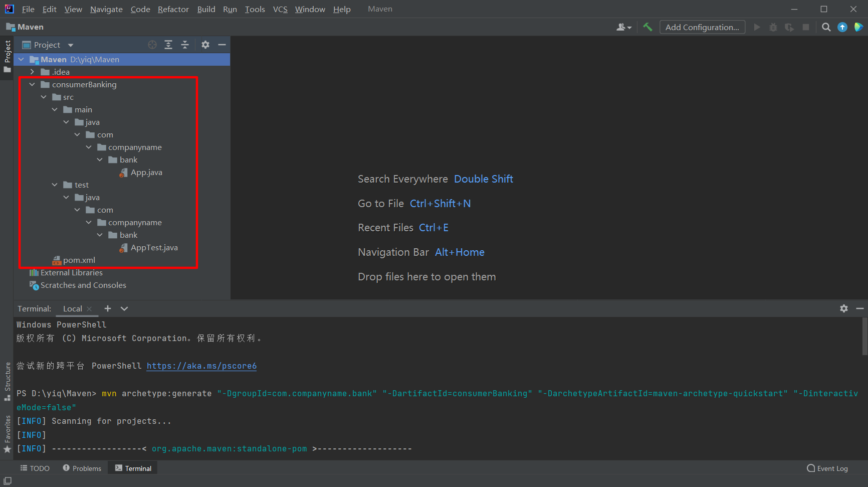The height and width of the screenshot is (487, 868).
Task: Select pom.xml in project tree
Action: 74,260
